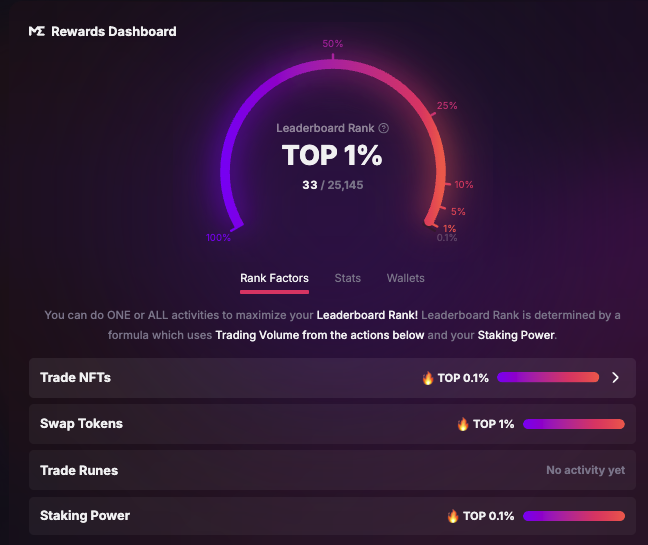Switch to the Stats tab
The width and height of the screenshot is (648, 545).
(348, 278)
